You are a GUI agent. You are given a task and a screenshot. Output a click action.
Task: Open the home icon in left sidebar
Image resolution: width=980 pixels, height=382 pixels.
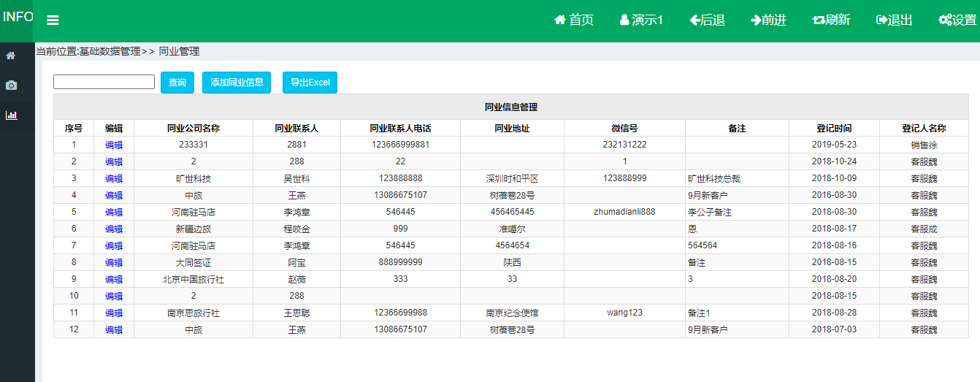11,56
